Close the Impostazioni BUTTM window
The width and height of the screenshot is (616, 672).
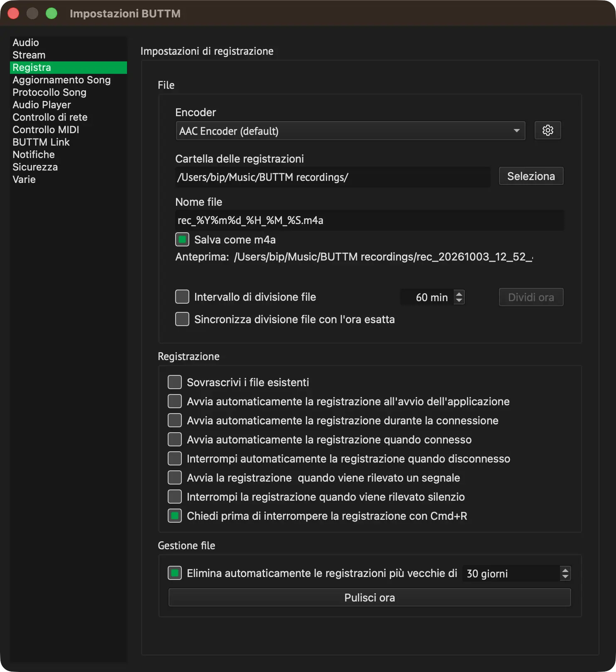pos(14,14)
